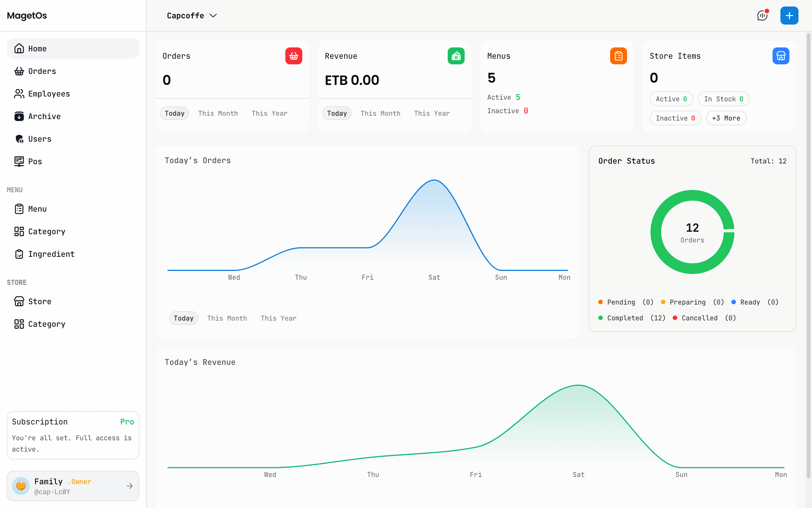The height and width of the screenshot is (508, 812).
Task: Select Today under the Today's Orders chart
Action: 184,318
